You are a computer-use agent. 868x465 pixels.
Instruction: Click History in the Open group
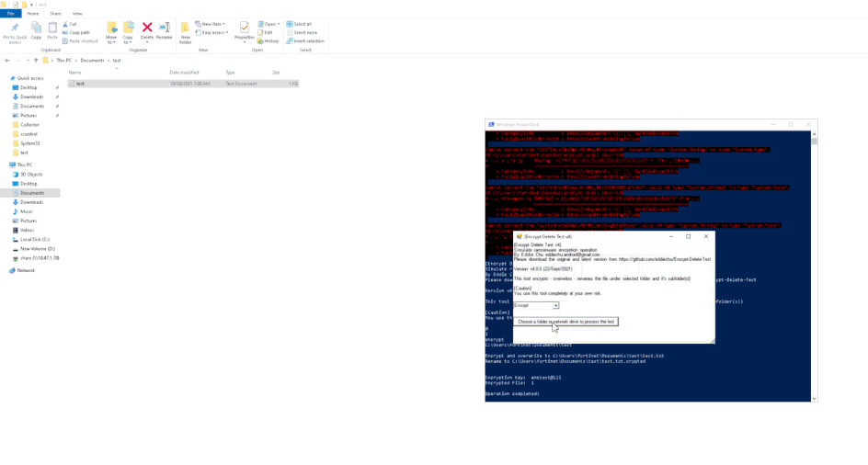[268, 41]
